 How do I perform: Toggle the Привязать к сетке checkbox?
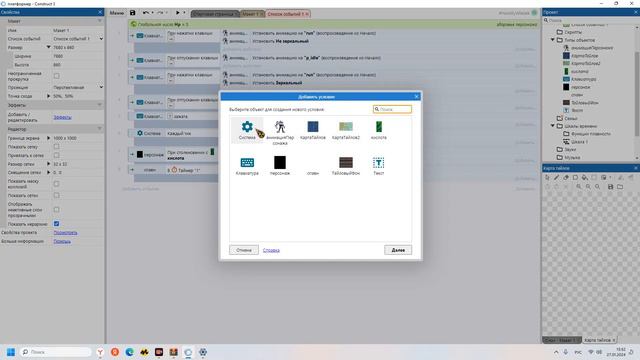click(x=57, y=155)
